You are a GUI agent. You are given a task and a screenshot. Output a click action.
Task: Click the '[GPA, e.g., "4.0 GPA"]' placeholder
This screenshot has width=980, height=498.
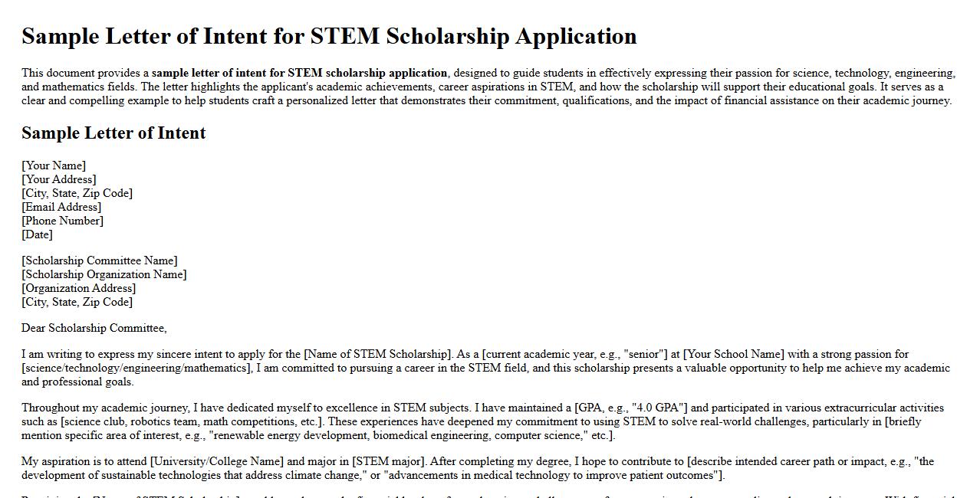[630, 408]
